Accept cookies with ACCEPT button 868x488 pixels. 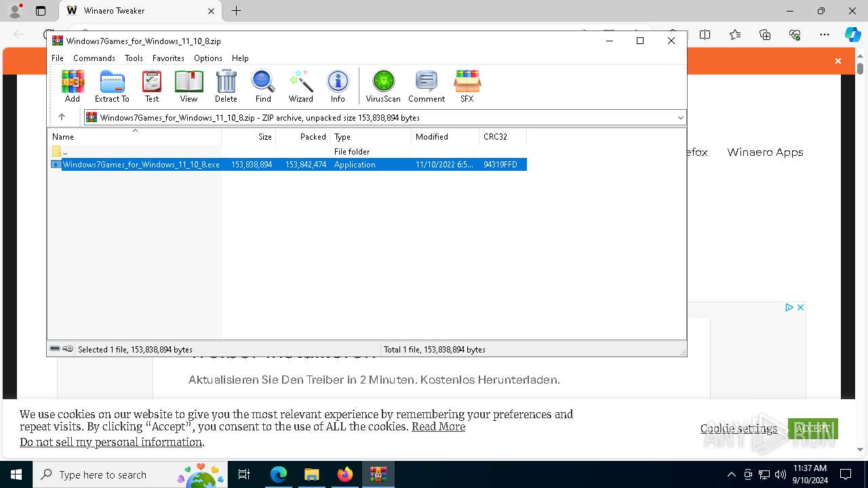813,428
